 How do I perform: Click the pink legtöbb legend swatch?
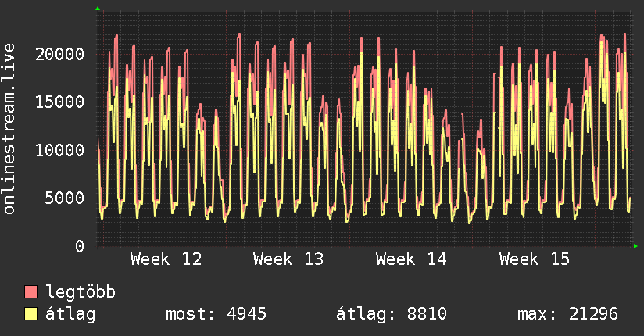click(30, 291)
